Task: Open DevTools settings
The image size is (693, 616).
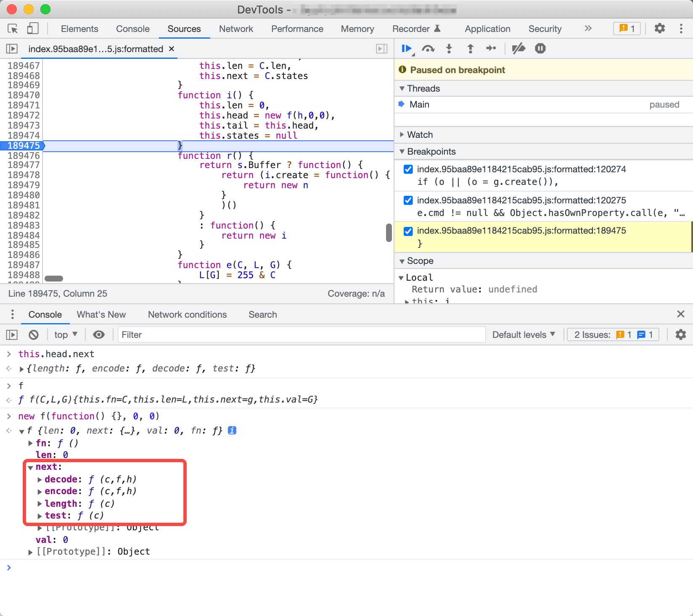Action: [x=659, y=29]
